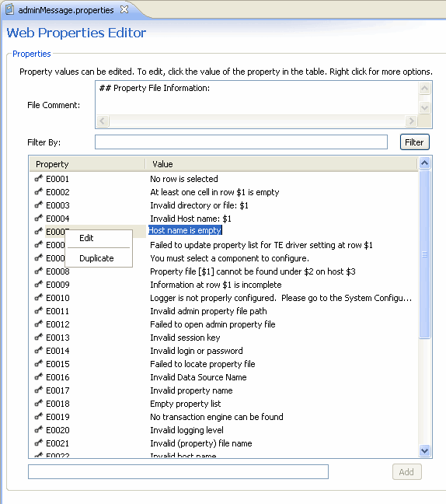The height and width of the screenshot is (504, 446).
Task: Close the adminMessage.properties editor tab
Action: coord(124,9)
